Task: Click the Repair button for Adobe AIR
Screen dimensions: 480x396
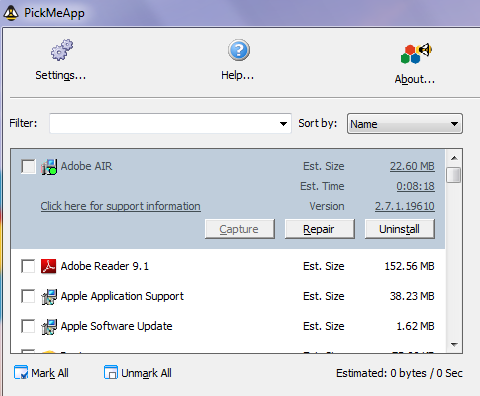Action: point(319,229)
